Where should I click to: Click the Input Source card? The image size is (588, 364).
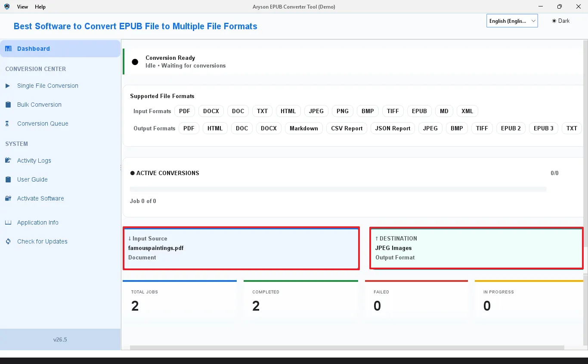tap(241, 248)
